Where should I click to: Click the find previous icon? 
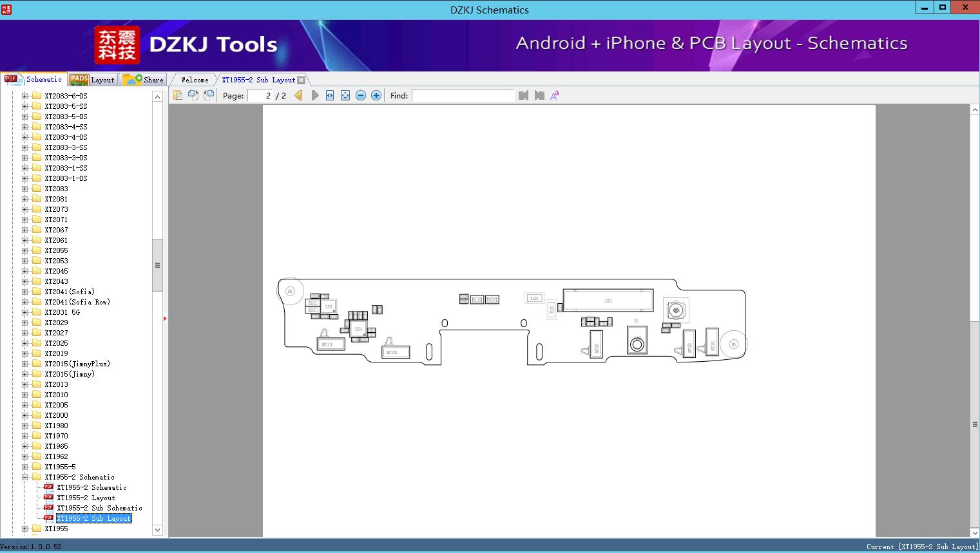[523, 95]
